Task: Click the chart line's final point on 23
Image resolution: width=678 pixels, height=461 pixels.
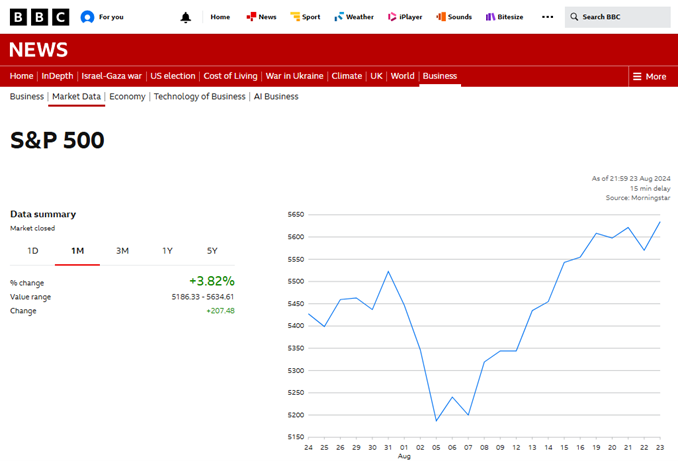Action: point(660,222)
